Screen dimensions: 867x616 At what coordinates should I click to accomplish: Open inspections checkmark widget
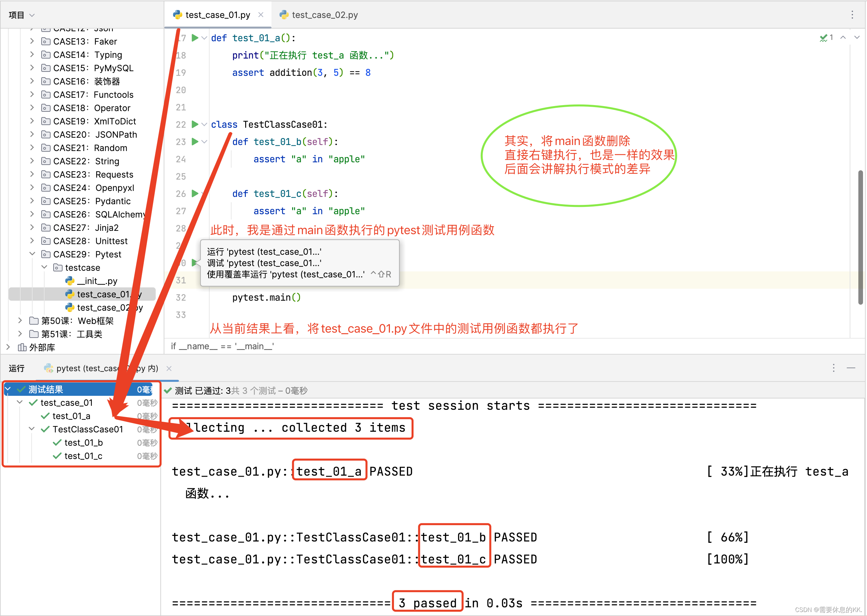pyautogui.click(x=826, y=38)
